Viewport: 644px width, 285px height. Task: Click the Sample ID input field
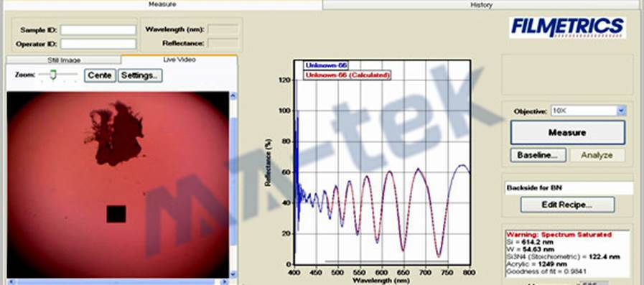98,30
